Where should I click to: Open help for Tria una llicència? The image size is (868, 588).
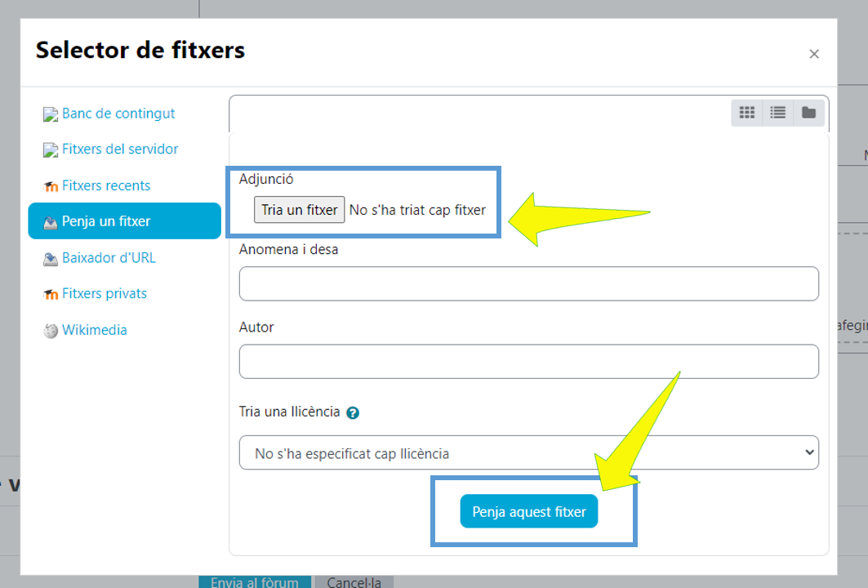[x=352, y=412]
